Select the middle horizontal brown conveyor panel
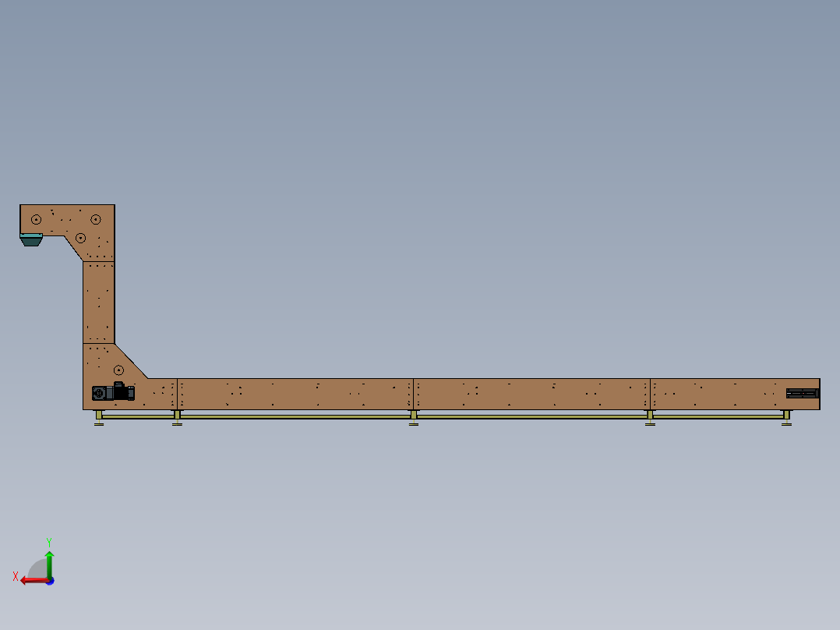This screenshot has width=840, height=630. click(x=531, y=394)
